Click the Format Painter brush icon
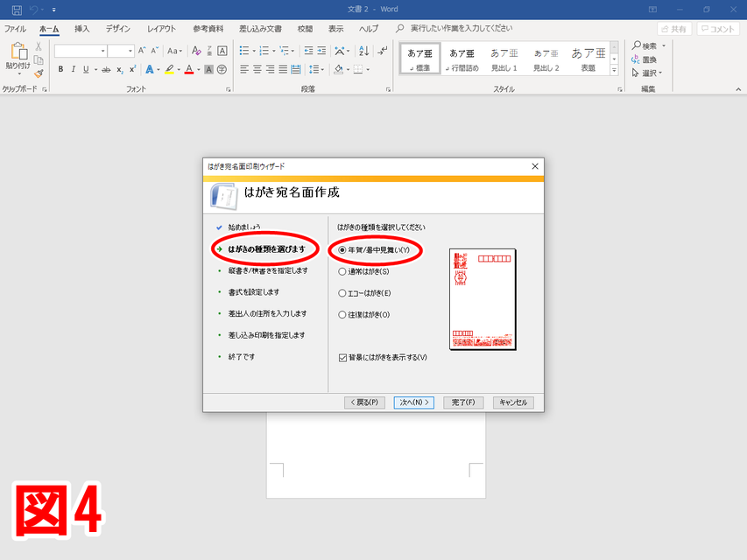The image size is (747, 560). (39, 73)
